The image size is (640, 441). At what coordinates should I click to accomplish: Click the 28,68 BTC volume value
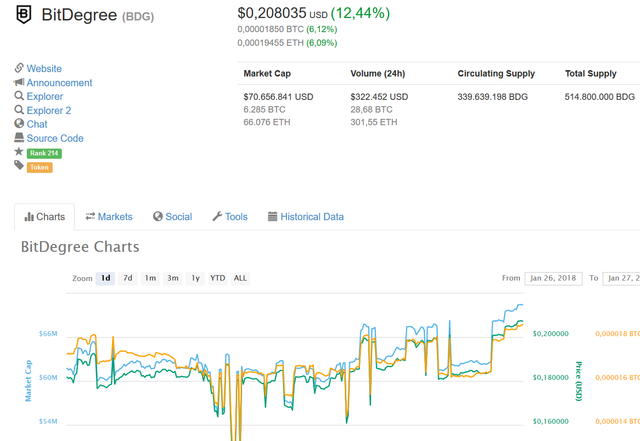(371, 109)
